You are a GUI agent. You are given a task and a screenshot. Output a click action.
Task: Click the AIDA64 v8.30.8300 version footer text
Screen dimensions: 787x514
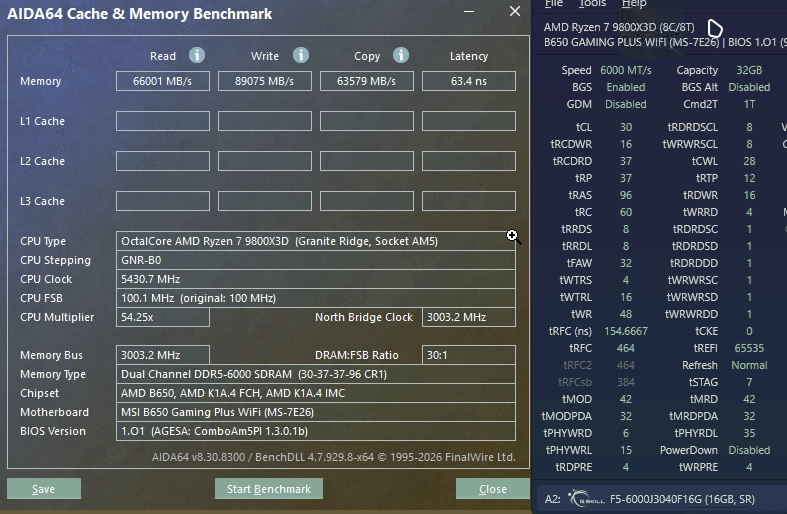coord(334,457)
